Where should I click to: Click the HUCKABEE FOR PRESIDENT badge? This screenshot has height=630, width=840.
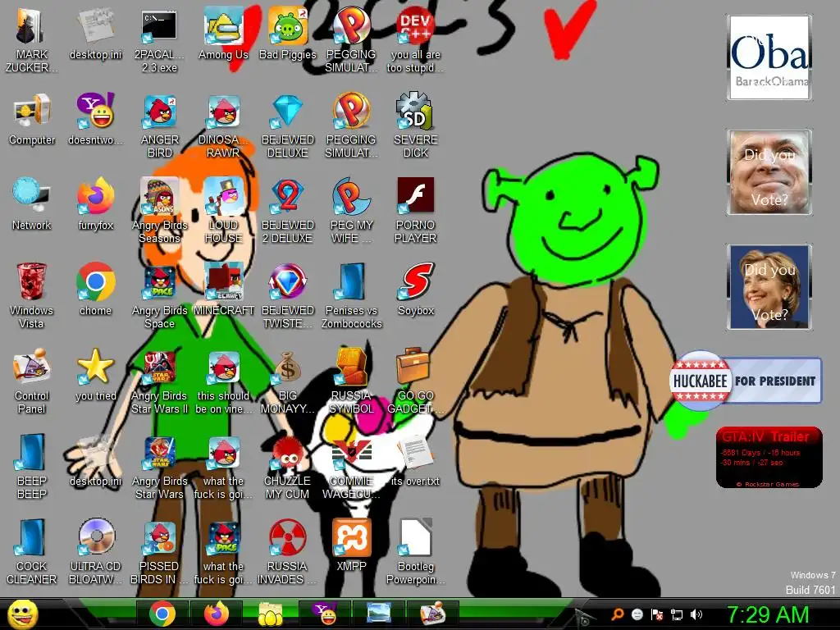[x=745, y=381]
